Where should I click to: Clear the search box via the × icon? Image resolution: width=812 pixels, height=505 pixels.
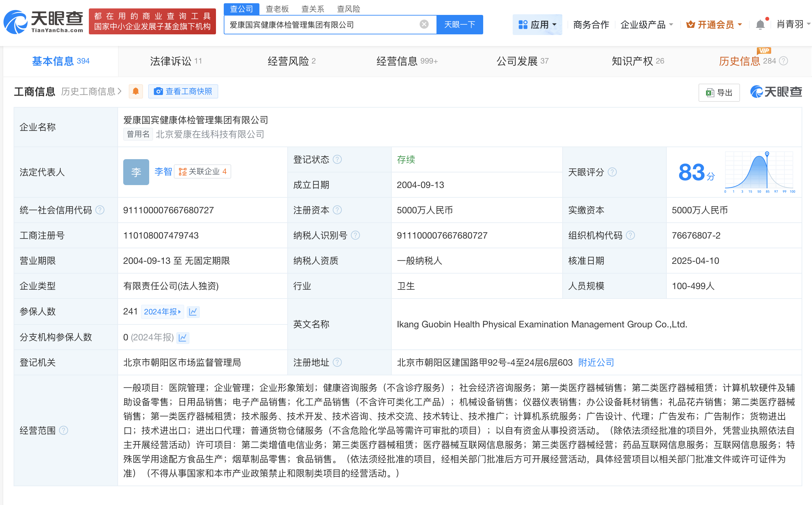[x=424, y=24]
